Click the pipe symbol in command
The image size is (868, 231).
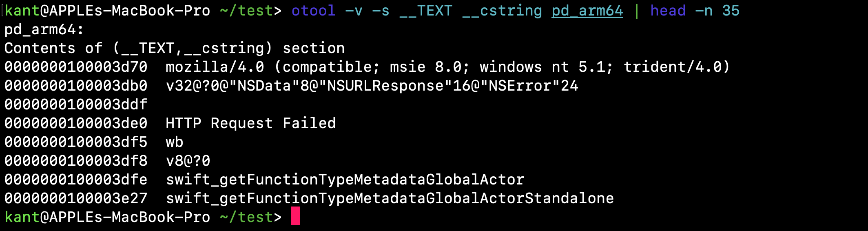pyautogui.click(x=637, y=11)
